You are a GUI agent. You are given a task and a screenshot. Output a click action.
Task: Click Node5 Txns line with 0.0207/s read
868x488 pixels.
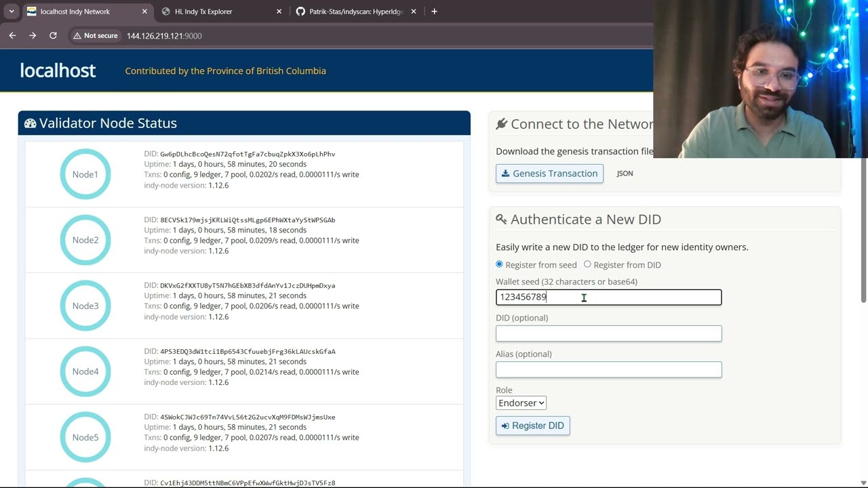point(252,437)
